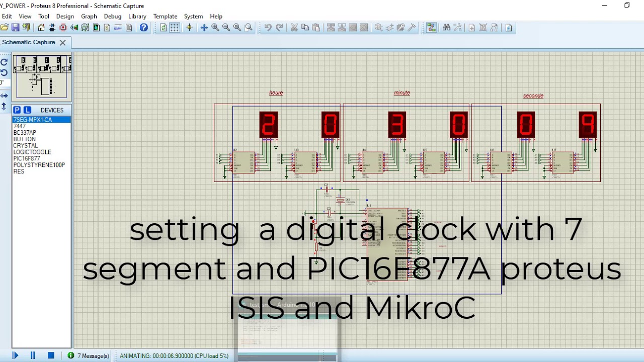This screenshot has width=644, height=362.
Task: Click P pick devices button
Action: [17, 110]
